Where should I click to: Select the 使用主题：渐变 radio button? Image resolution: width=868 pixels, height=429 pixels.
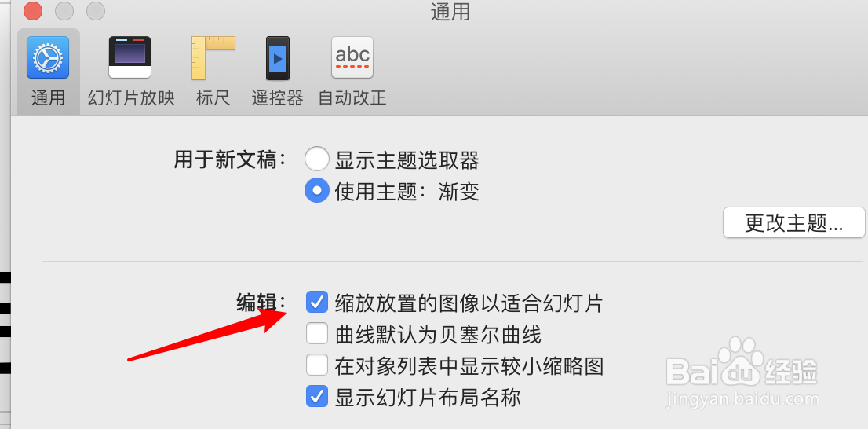coord(316,191)
